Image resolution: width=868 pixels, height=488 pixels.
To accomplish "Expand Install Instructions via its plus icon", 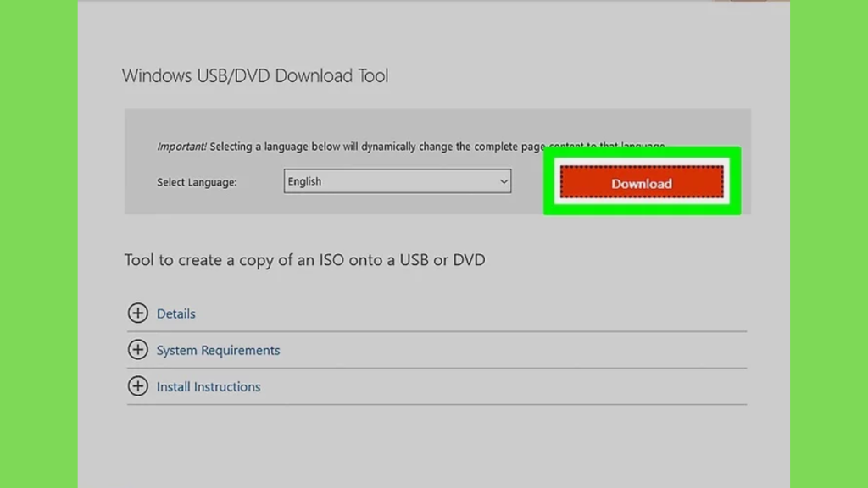I will (x=138, y=386).
